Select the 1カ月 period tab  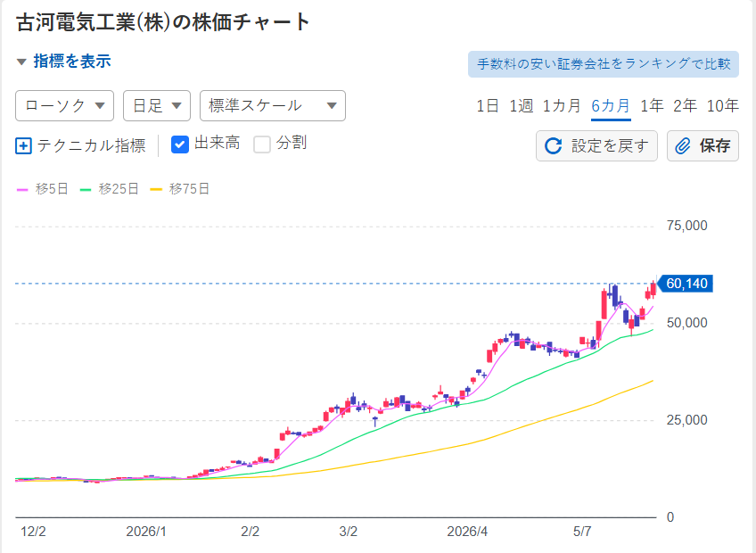pyautogui.click(x=562, y=105)
